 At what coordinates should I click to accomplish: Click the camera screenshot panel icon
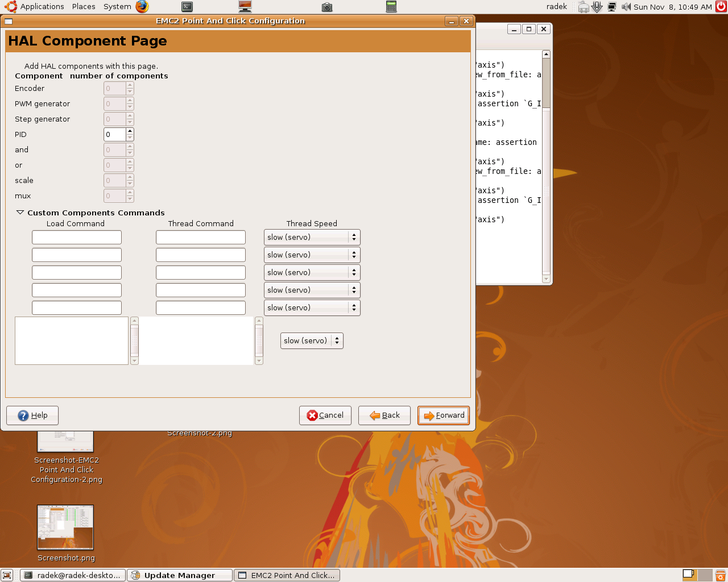click(327, 7)
